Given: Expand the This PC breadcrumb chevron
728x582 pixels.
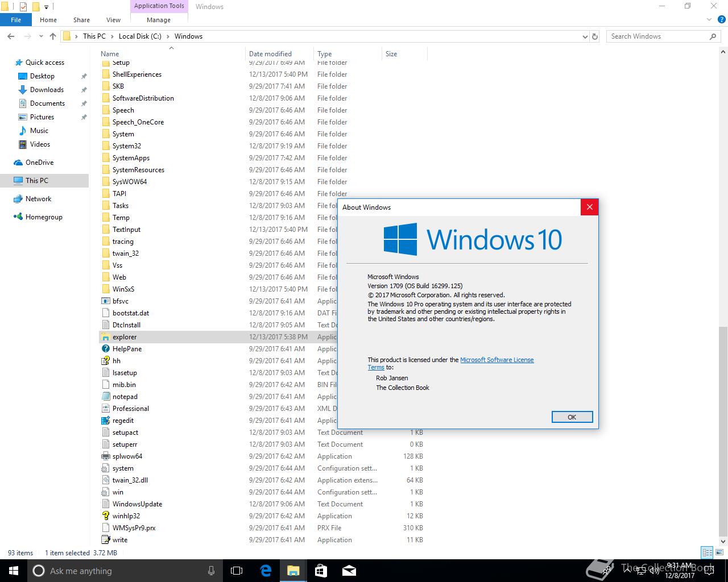Looking at the screenshot, I should click(x=112, y=36).
